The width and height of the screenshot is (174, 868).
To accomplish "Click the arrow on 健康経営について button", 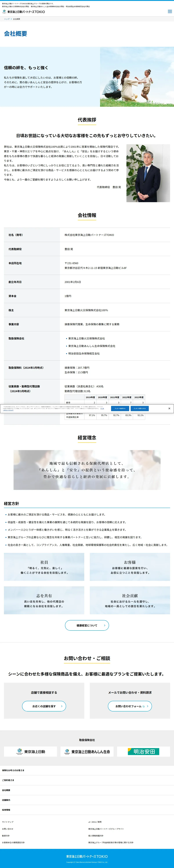I will pyautogui.click(x=105, y=625).
